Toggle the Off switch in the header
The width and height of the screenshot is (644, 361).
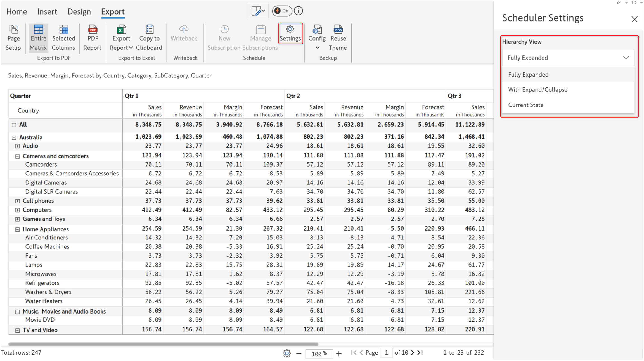(x=282, y=11)
